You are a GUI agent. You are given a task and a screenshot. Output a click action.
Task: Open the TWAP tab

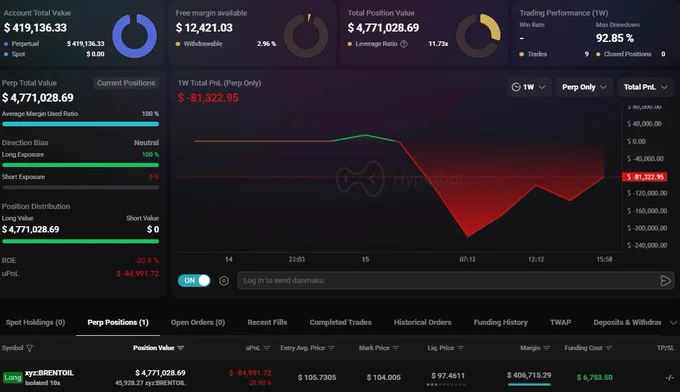point(560,322)
